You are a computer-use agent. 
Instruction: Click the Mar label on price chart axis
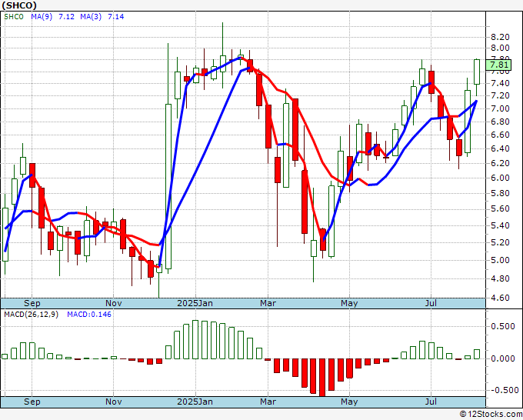click(268, 303)
